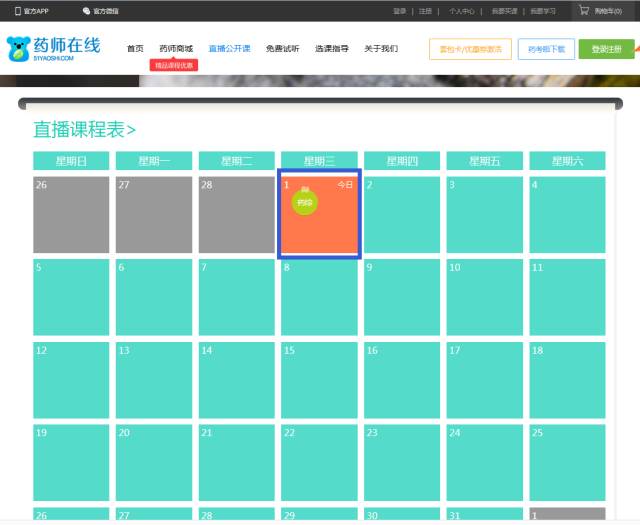Click the 星期一 column header
640x525 pixels.
tap(154, 161)
